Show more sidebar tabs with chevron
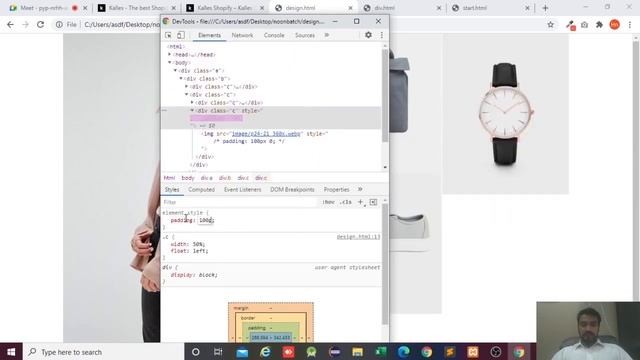 [360, 189]
